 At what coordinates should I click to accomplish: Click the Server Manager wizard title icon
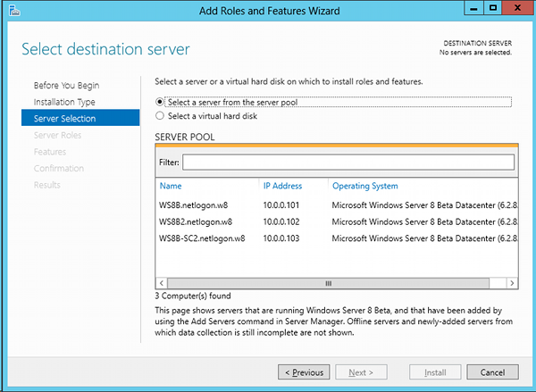click(14, 11)
